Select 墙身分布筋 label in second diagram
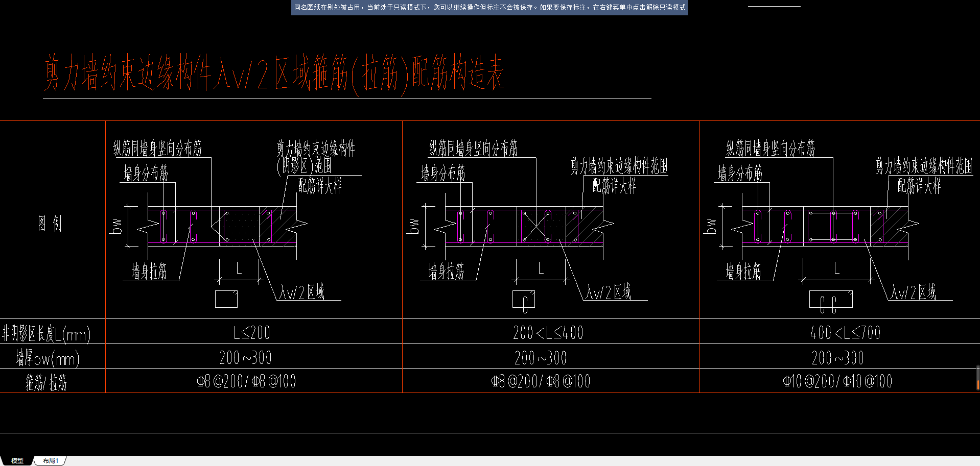Viewport: 980px width, 466px height. click(x=443, y=173)
